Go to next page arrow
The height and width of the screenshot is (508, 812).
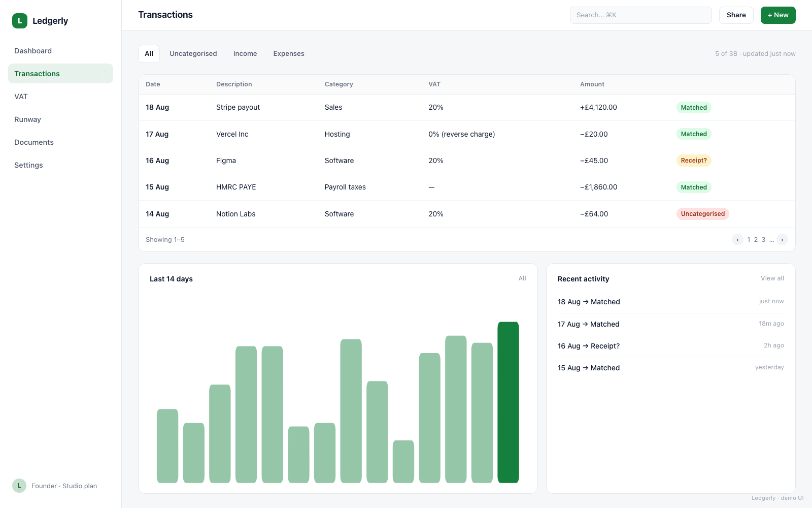tap(782, 240)
